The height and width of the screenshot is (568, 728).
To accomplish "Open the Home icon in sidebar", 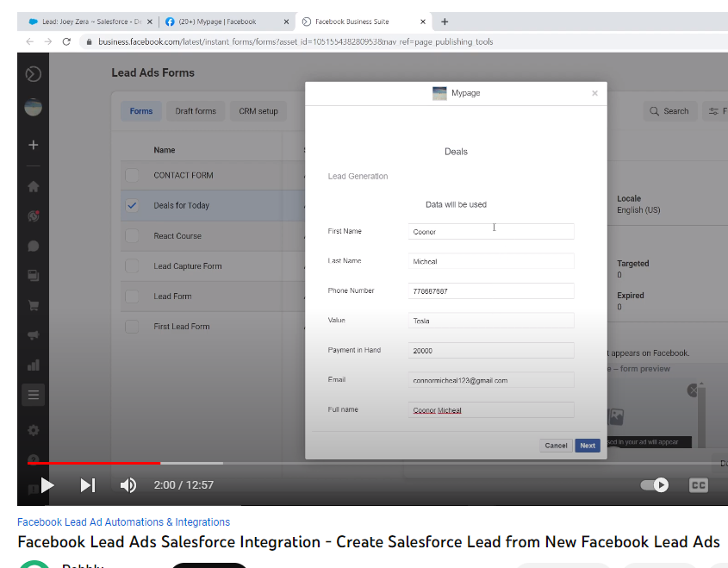I will 33,187.
